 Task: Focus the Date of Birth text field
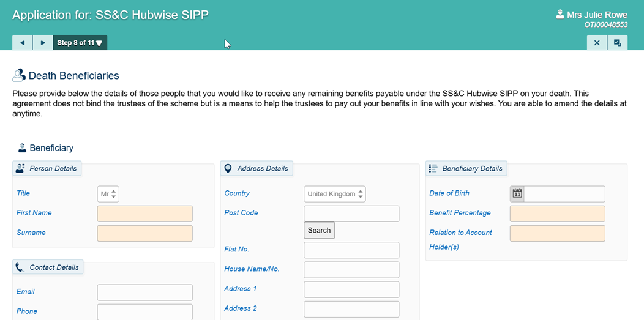tap(565, 193)
